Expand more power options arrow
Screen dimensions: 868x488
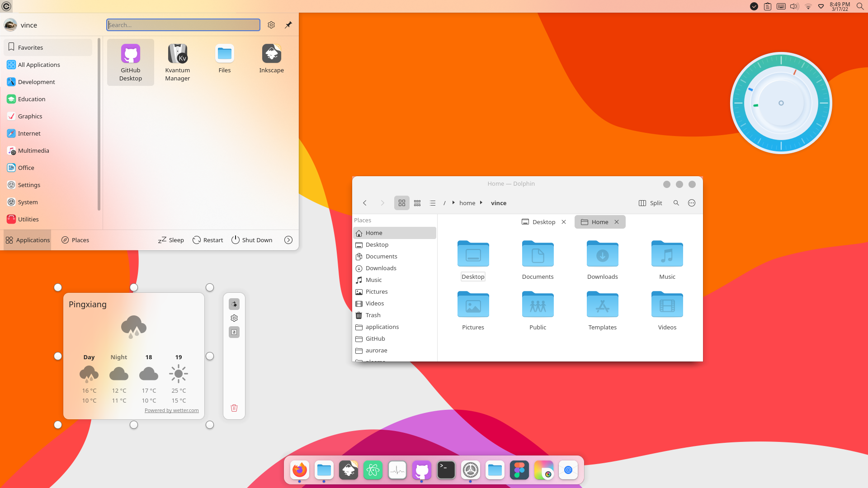click(288, 240)
